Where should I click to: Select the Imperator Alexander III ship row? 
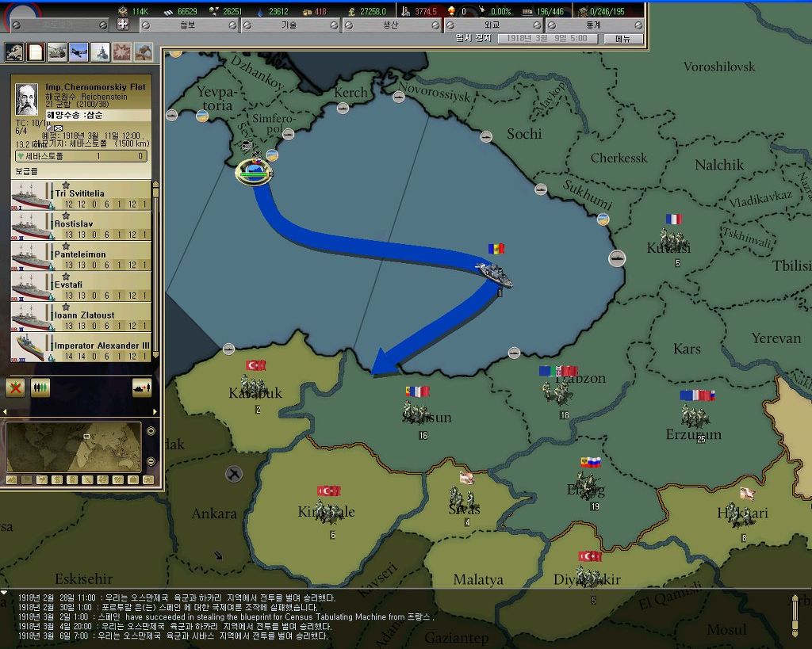coord(81,347)
